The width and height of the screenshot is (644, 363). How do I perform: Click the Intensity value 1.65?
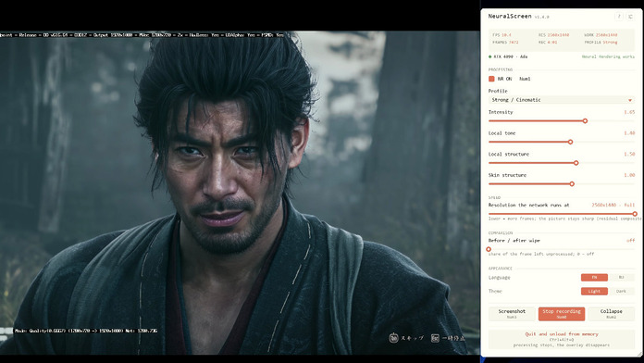[629, 112]
